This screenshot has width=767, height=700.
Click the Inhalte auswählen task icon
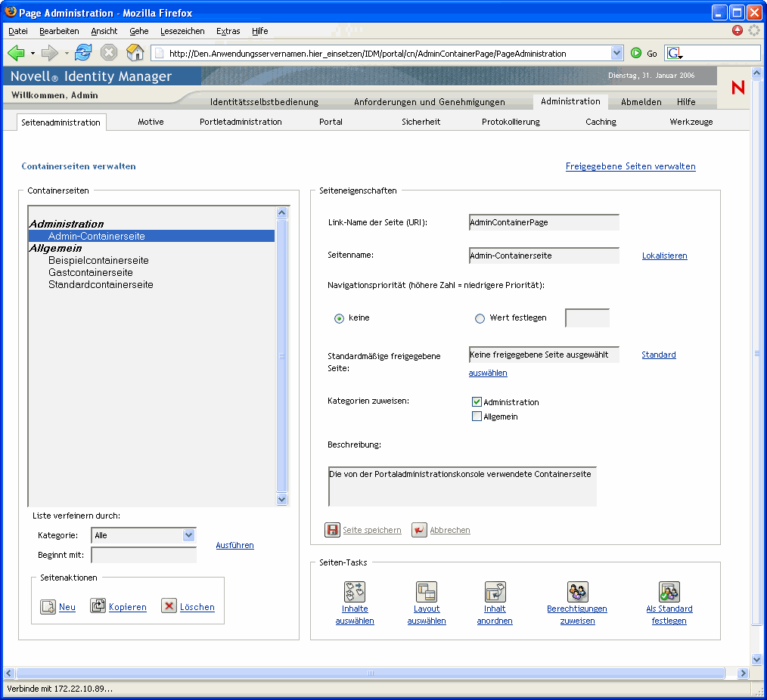point(355,591)
